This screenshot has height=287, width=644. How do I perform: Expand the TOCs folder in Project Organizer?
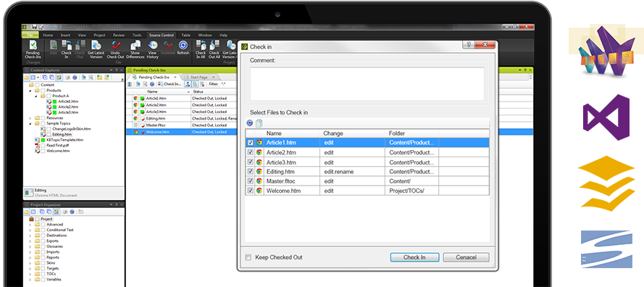click(x=30, y=273)
